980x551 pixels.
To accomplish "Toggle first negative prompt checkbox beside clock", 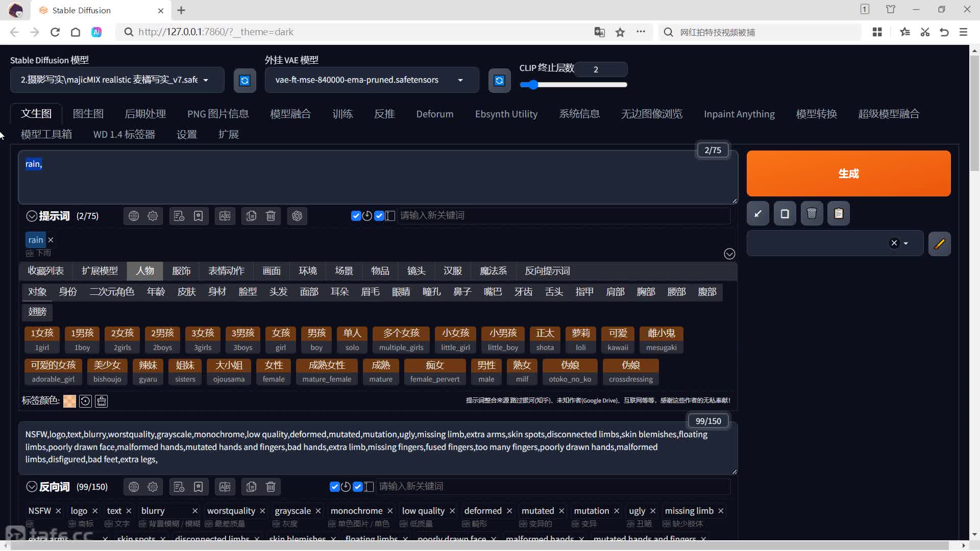I will tap(335, 487).
